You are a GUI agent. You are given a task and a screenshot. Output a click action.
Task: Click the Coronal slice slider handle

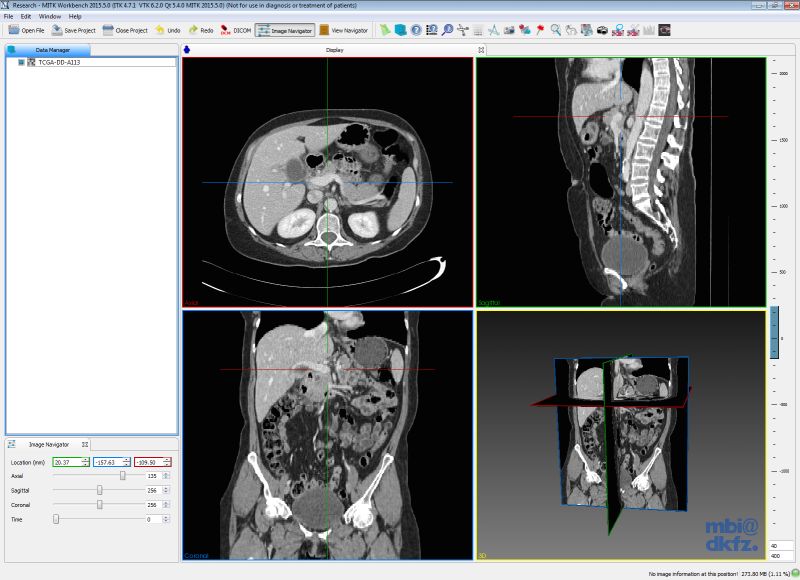click(x=99, y=505)
